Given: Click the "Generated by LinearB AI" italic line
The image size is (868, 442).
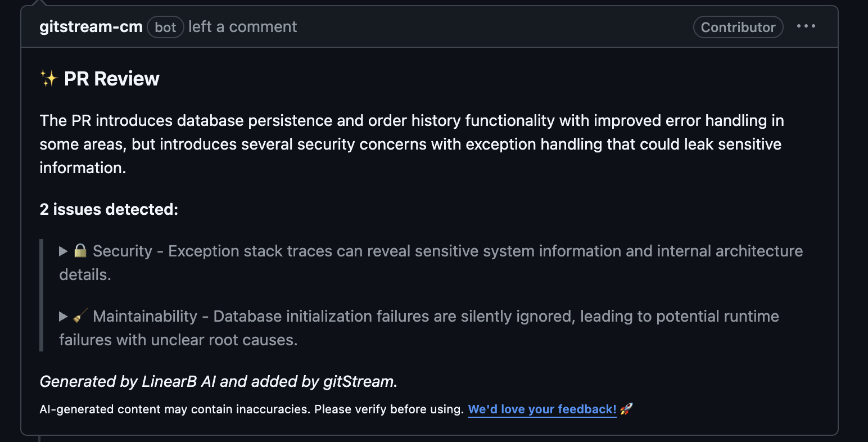Looking at the screenshot, I should (218, 381).
